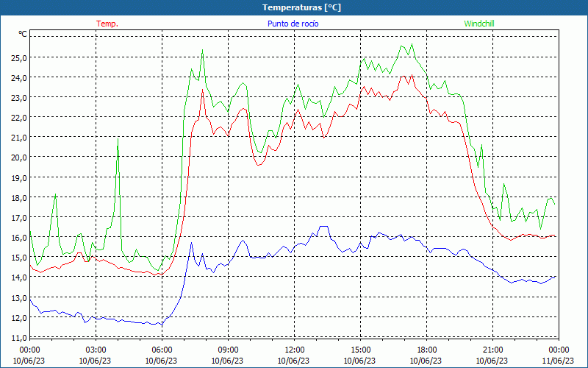Click the 12:00 time label
The height and width of the screenshot is (368, 588).
295,350
